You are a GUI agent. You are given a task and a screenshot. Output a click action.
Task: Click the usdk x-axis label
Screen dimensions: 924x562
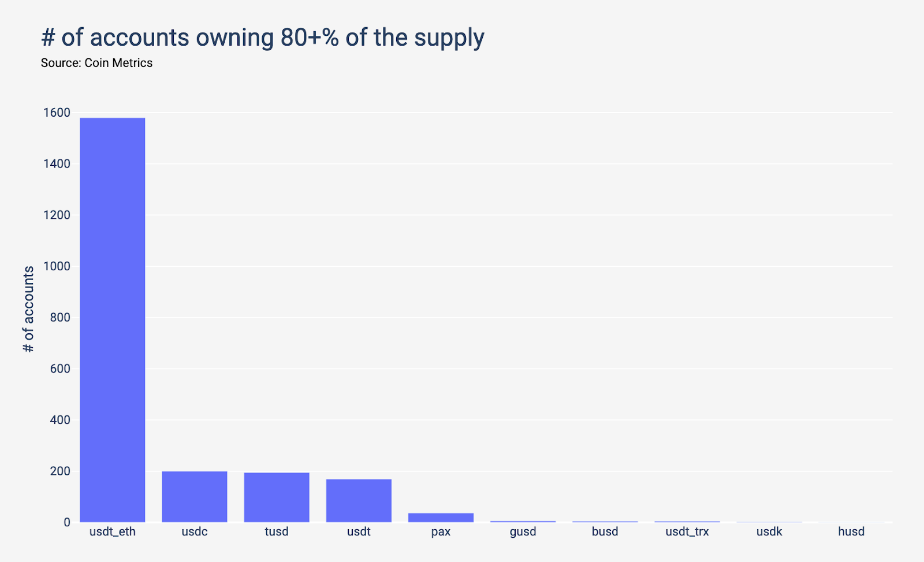[x=769, y=532]
